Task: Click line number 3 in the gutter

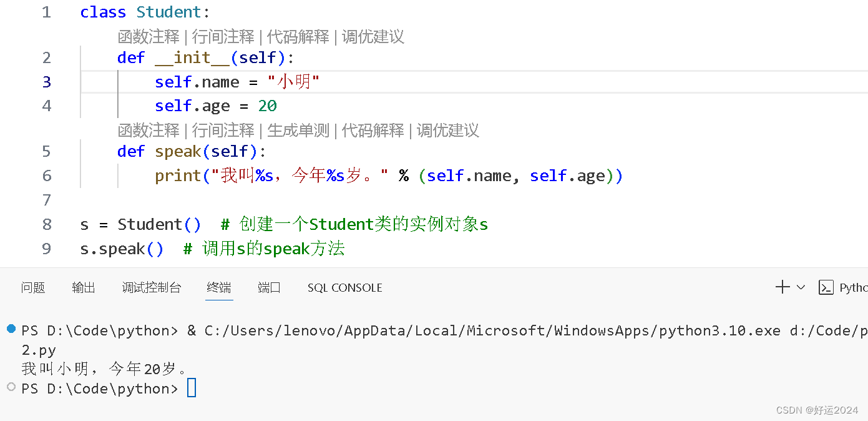Action: click(46, 82)
